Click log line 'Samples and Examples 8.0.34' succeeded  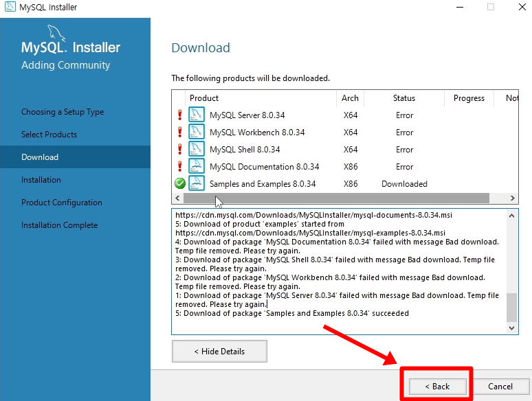pos(292,313)
